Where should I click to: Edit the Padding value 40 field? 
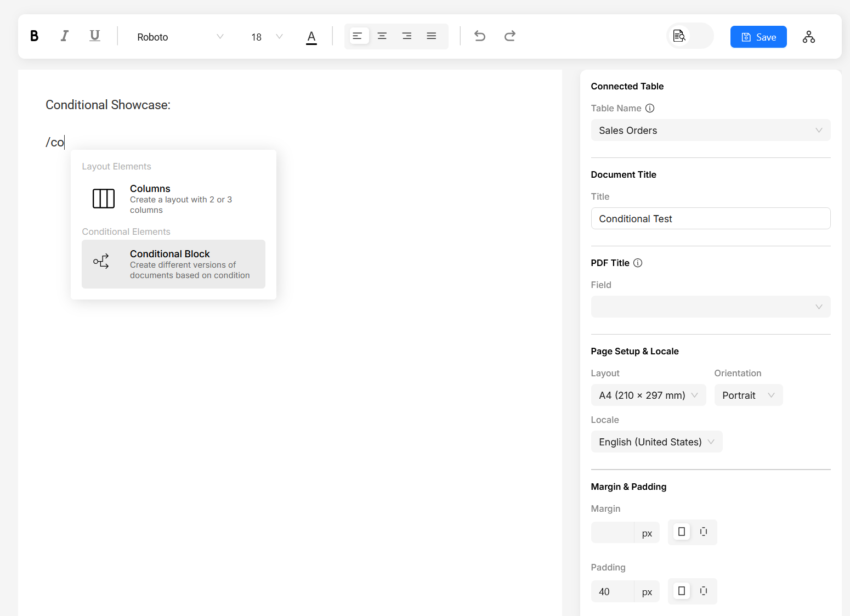click(x=613, y=591)
